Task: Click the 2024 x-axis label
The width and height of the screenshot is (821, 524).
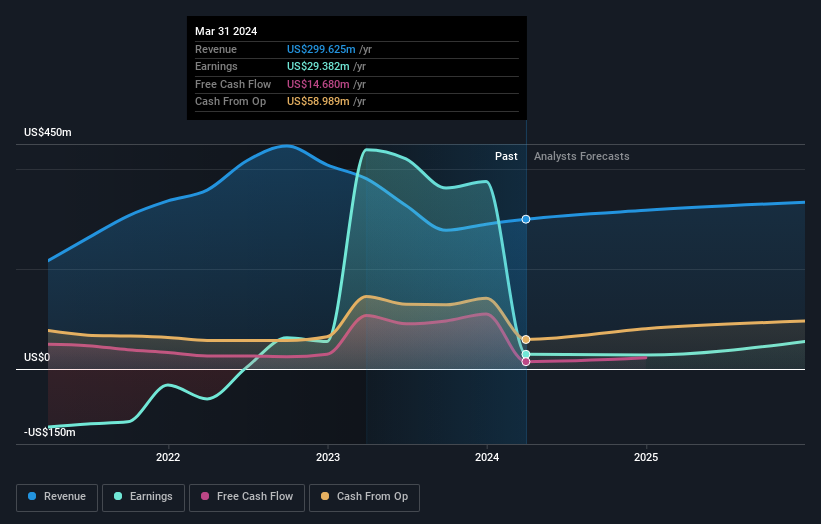Action: coord(487,458)
